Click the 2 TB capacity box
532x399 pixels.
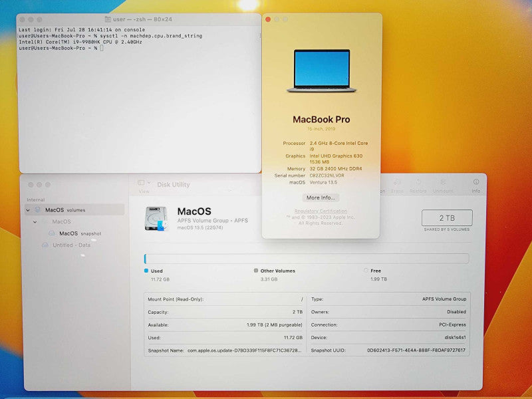tap(447, 218)
